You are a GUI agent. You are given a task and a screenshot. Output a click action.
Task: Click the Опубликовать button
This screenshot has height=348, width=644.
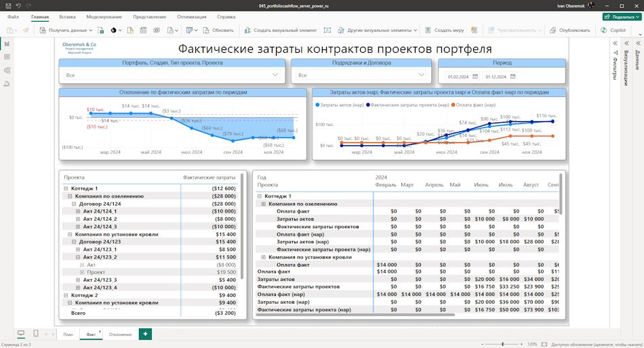[x=569, y=30]
